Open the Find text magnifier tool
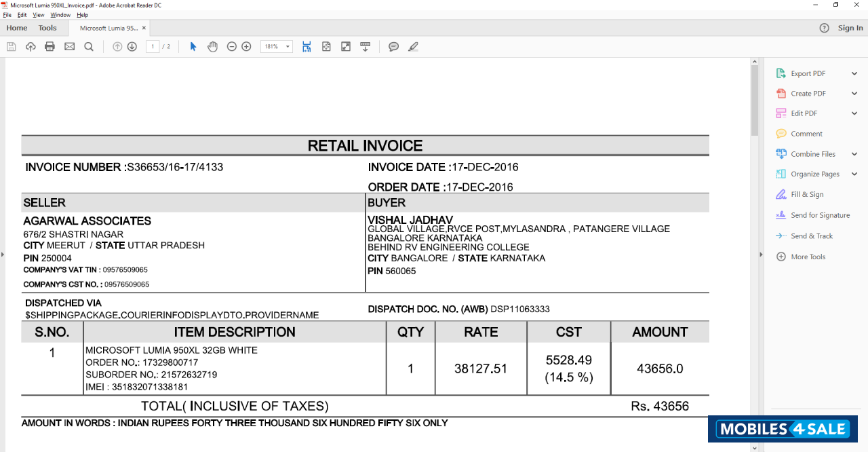The image size is (868, 452). [x=89, y=47]
